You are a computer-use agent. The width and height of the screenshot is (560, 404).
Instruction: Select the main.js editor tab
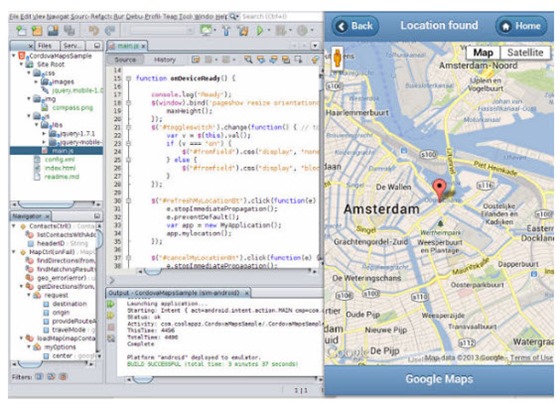[x=128, y=46]
